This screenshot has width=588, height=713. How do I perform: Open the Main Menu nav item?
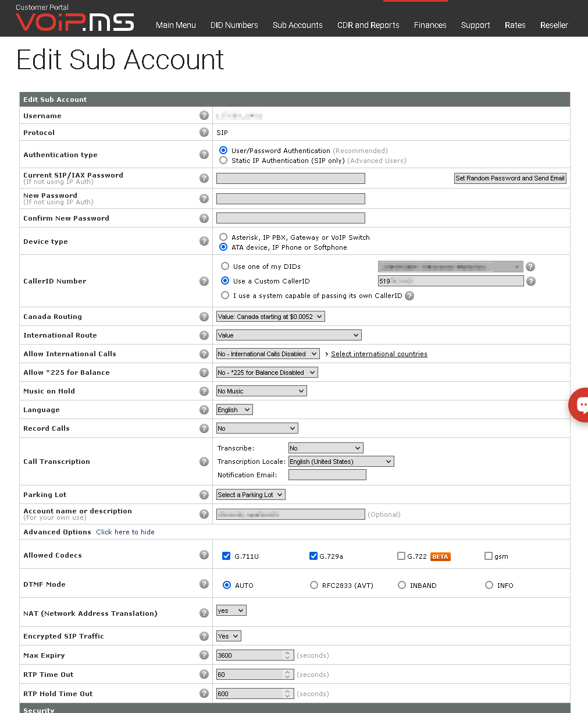tap(176, 25)
